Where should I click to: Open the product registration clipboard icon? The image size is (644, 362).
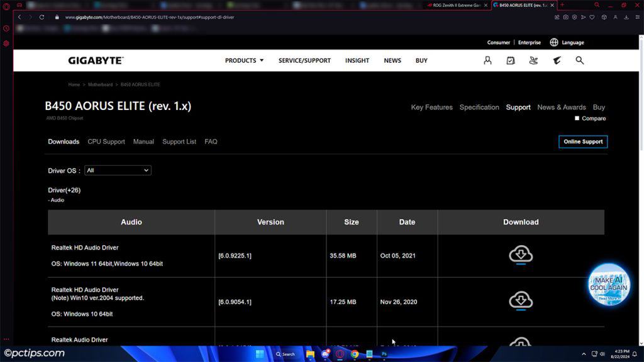pyautogui.click(x=511, y=60)
